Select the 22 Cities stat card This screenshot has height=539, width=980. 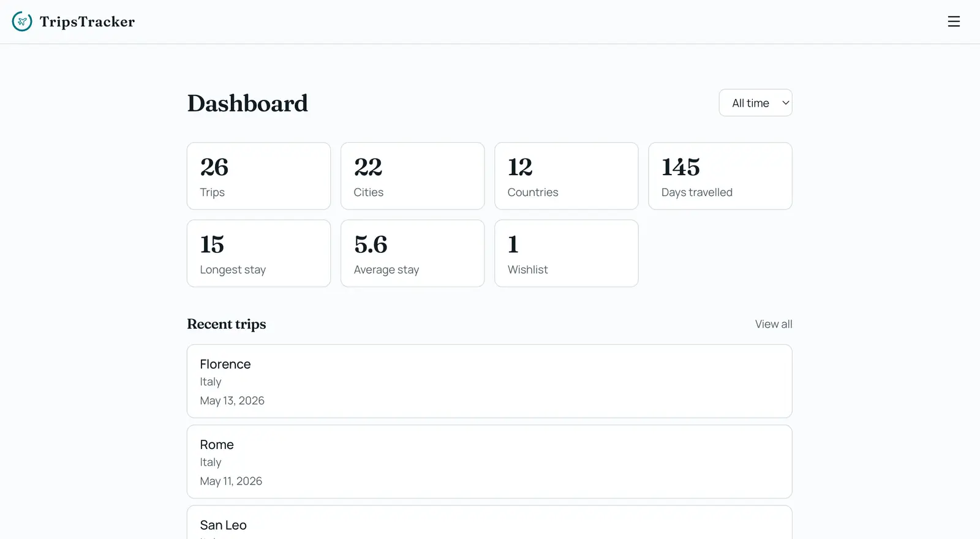[x=412, y=176]
